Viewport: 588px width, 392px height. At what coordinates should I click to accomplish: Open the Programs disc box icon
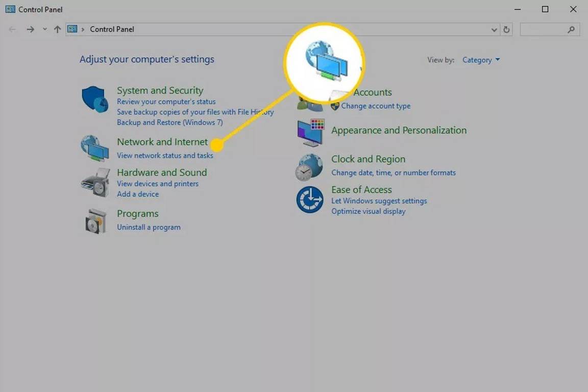click(95, 220)
